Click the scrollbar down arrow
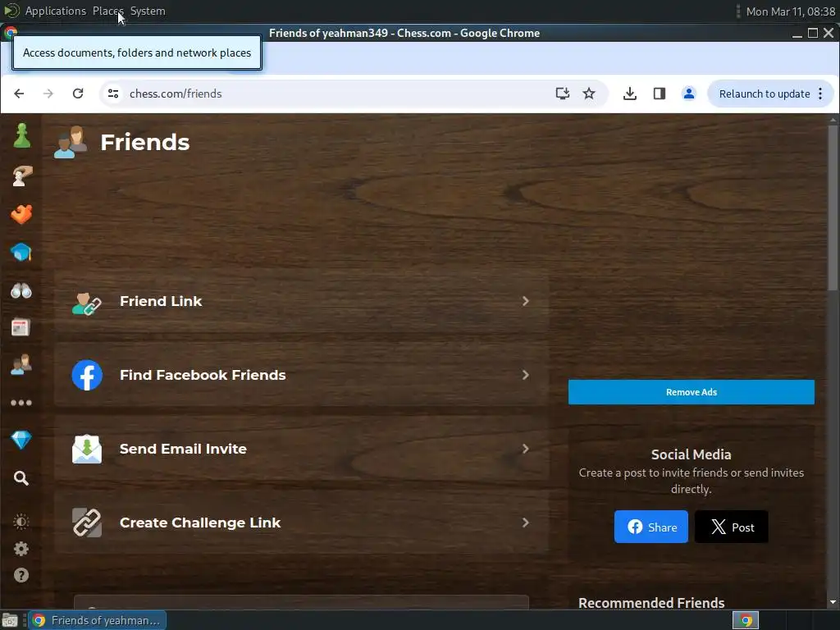The height and width of the screenshot is (630, 840). click(833, 603)
